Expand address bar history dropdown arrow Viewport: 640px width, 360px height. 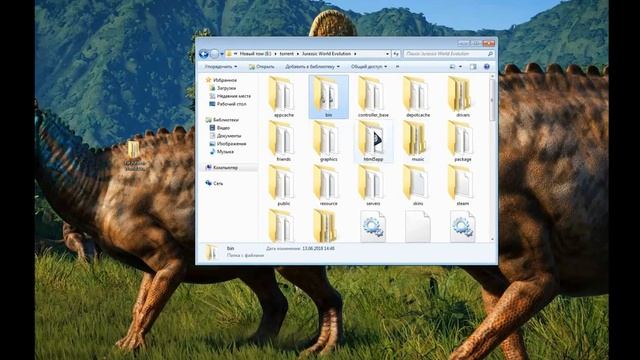tap(387, 54)
